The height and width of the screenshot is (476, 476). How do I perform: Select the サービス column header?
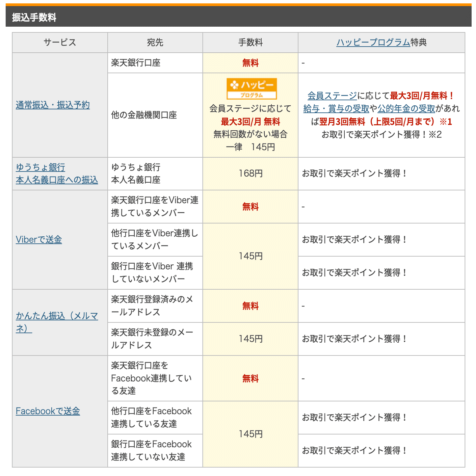59,42
